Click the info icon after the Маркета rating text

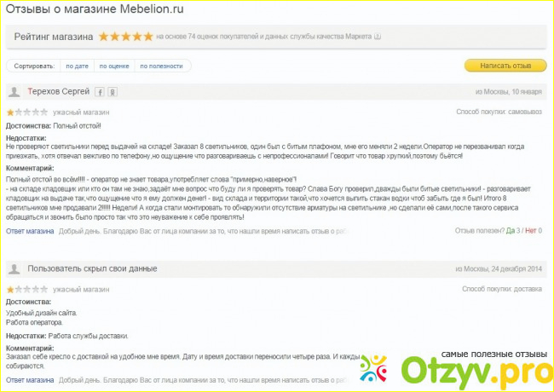(378, 37)
